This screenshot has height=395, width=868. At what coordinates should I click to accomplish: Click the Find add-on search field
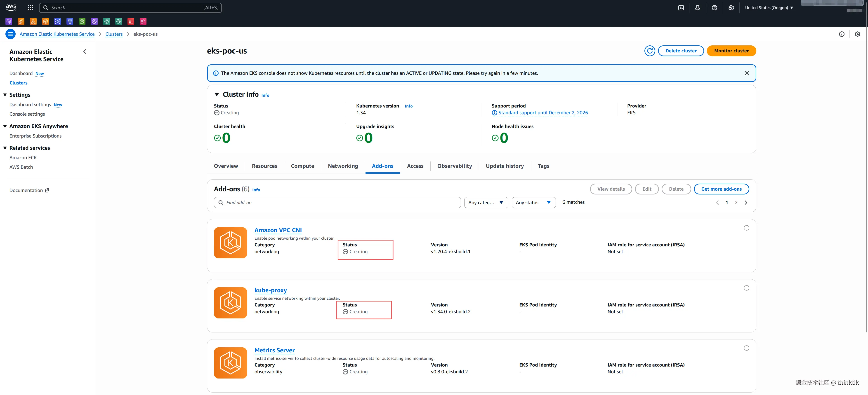click(x=337, y=202)
